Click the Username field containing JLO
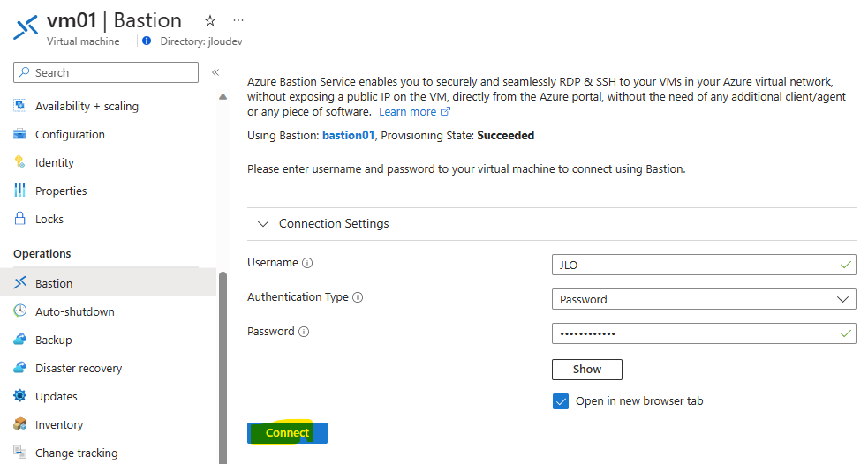This screenshot has width=868, height=464. click(x=704, y=265)
